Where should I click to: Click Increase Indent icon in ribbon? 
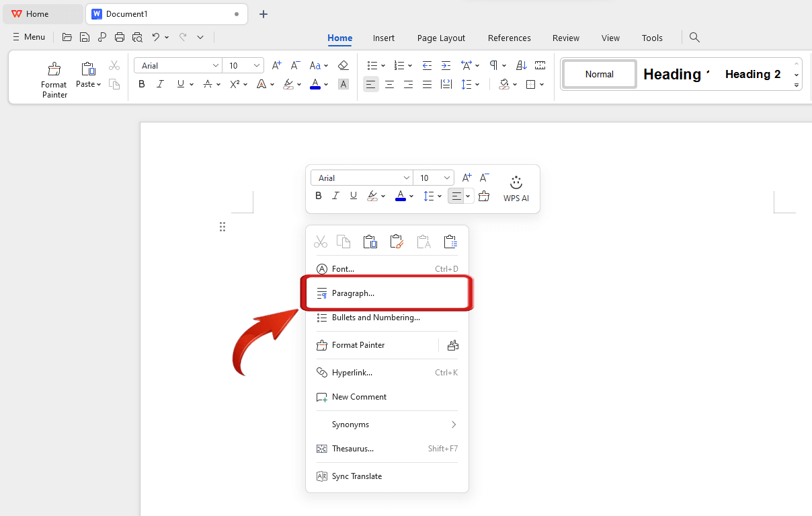click(x=446, y=65)
